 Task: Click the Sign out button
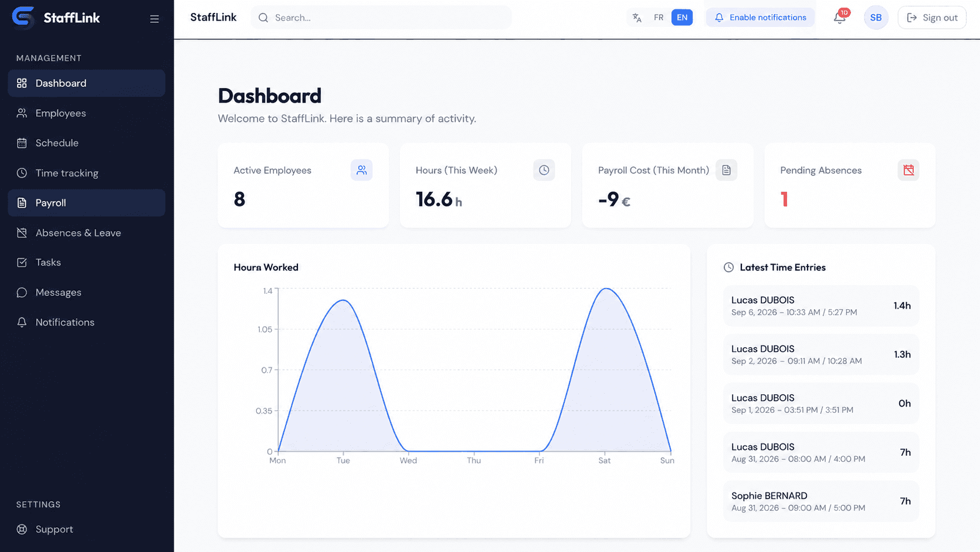pyautogui.click(x=932, y=18)
